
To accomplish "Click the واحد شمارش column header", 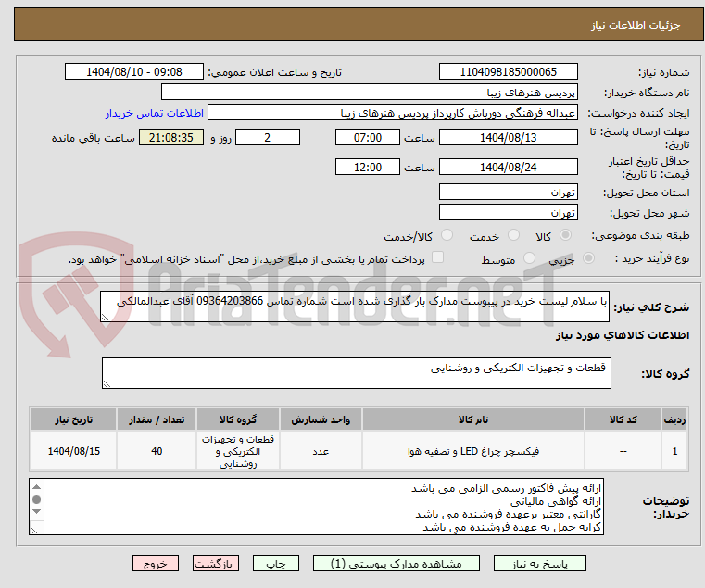I will click(321, 419).
